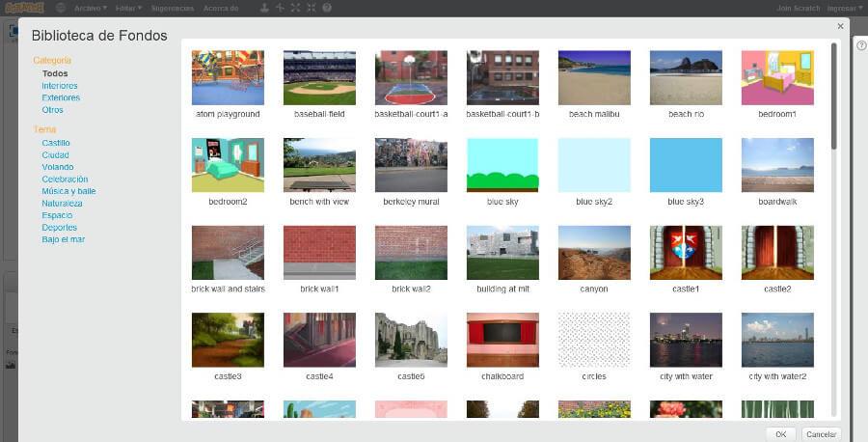Confirm the backdrop with the OK button
Image resolution: width=868 pixels, height=442 pixels.
point(780,434)
